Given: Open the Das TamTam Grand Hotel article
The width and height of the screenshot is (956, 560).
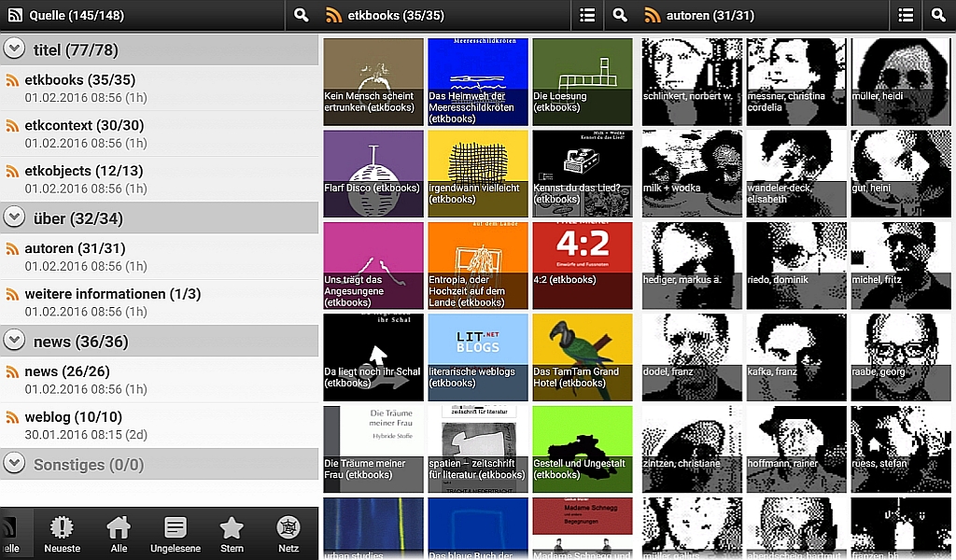Looking at the screenshot, I should point(582,356).
